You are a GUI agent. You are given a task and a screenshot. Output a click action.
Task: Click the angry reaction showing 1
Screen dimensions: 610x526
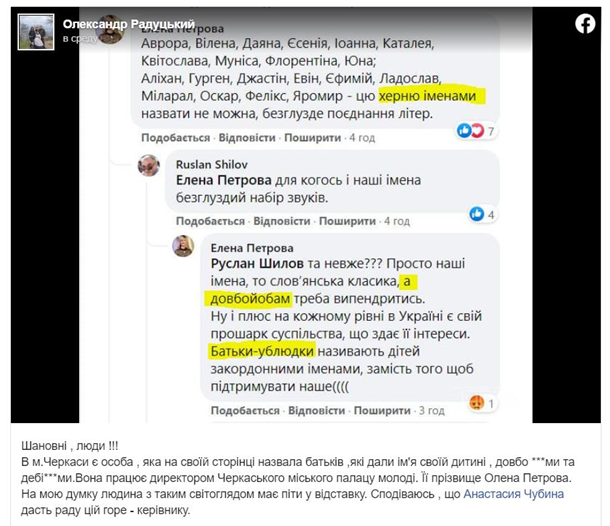point(482,403)
